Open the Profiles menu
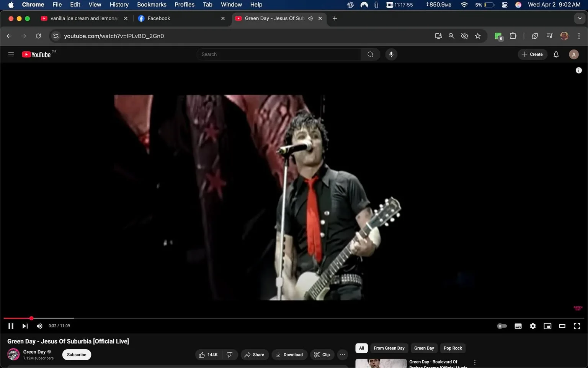This screenshot has width=588, height=368. [185, 5]
